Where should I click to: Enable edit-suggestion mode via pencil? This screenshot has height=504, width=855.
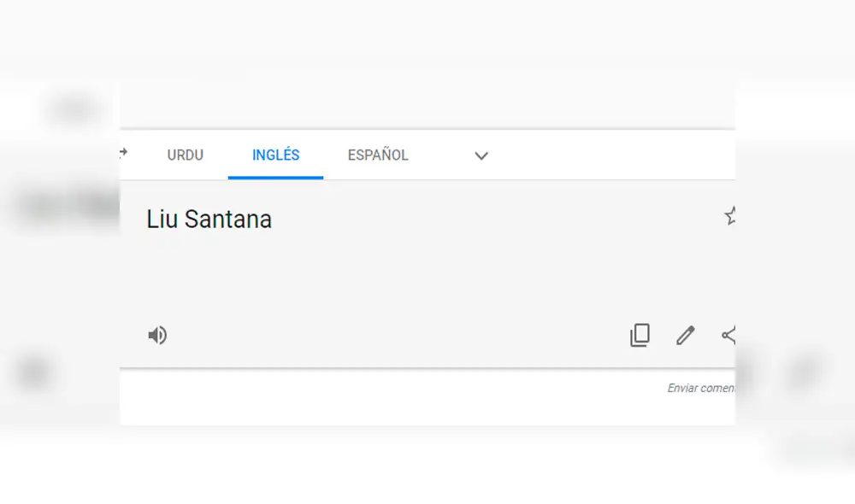coord(684,335)
